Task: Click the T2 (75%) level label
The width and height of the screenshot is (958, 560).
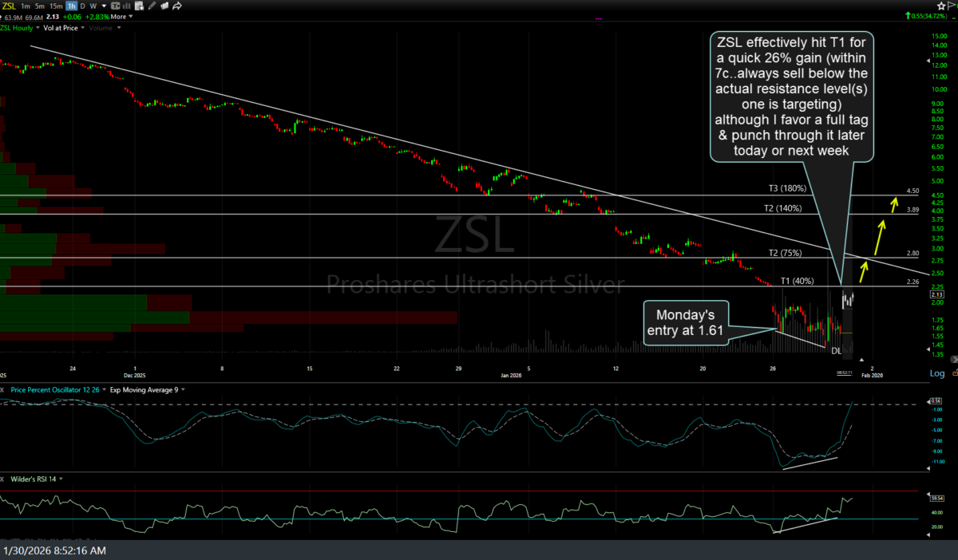Action: (x=786, y=253)
